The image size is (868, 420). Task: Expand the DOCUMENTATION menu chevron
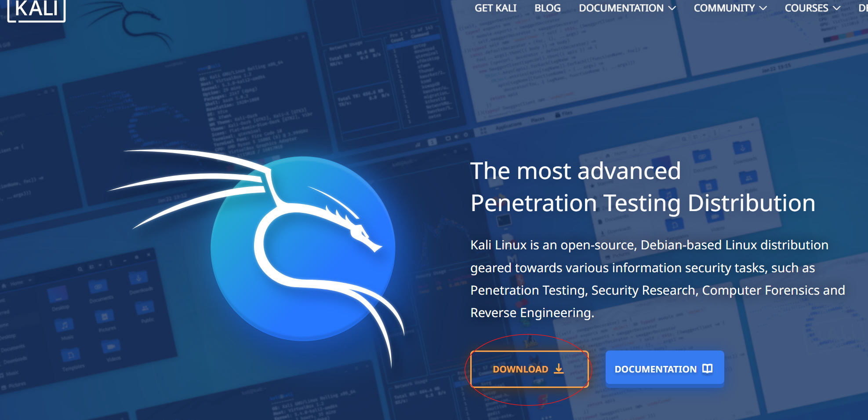coord(672,8)
